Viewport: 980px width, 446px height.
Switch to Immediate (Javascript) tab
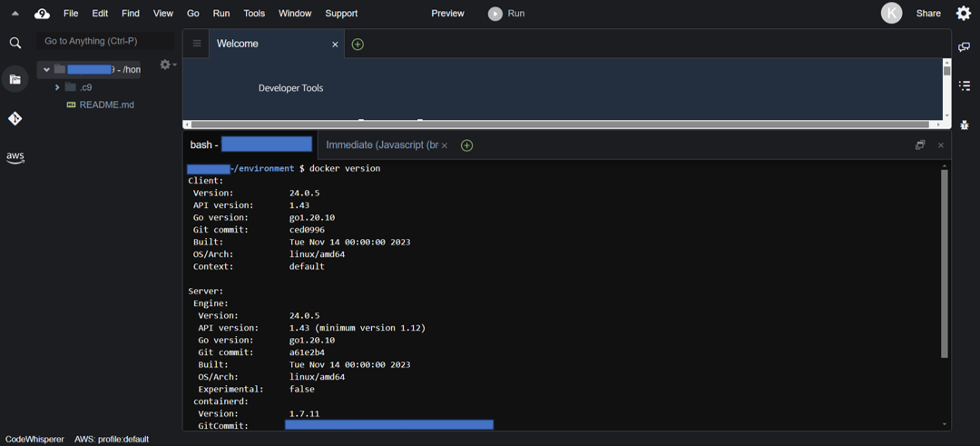click(x=382, y=145)
